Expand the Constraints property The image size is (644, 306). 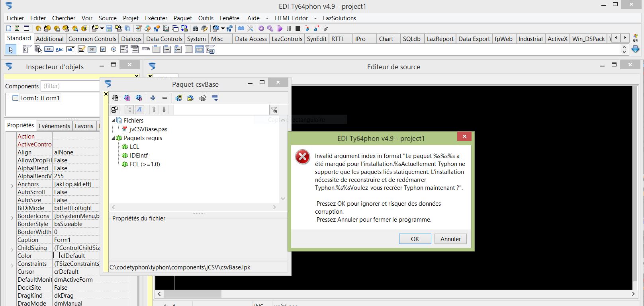(x=12, y=265)
